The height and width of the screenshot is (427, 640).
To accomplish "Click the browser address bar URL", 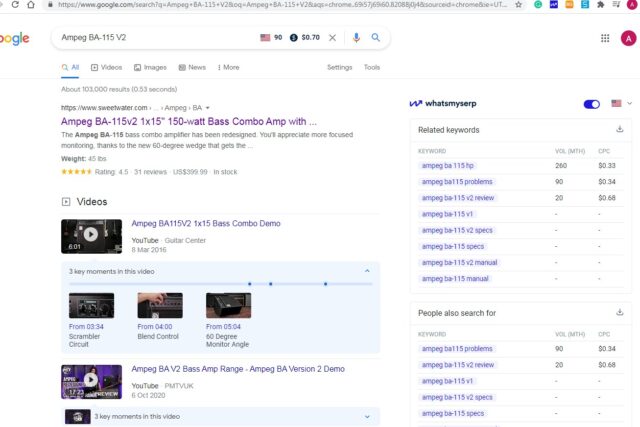I will (282, 4).
